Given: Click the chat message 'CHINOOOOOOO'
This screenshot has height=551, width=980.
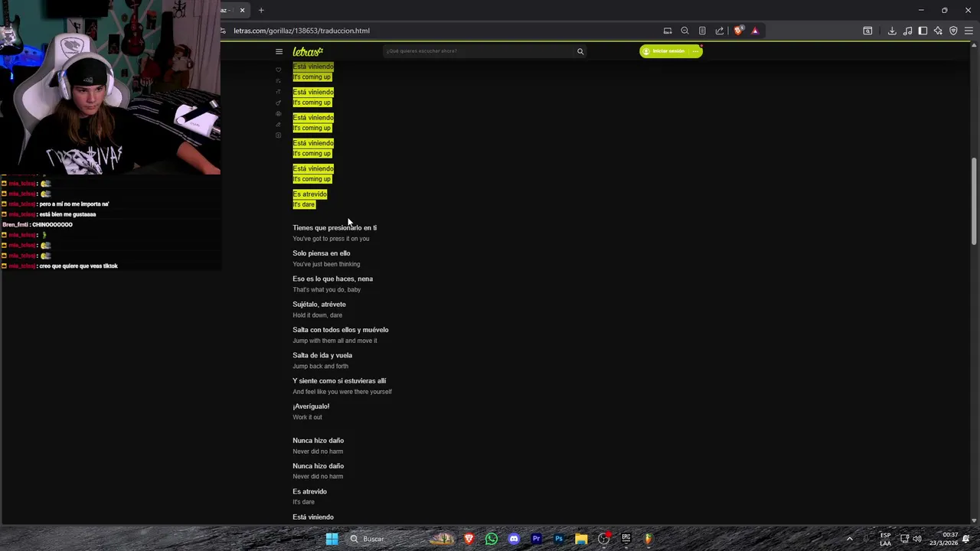Looking at the screenshot, I should (x=52, y=225).
